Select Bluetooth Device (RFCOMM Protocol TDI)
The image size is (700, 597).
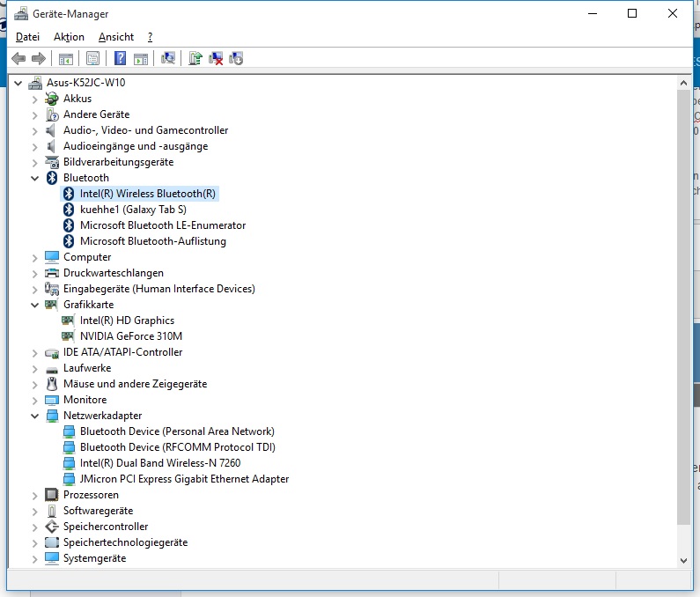(x=178, y=447)
